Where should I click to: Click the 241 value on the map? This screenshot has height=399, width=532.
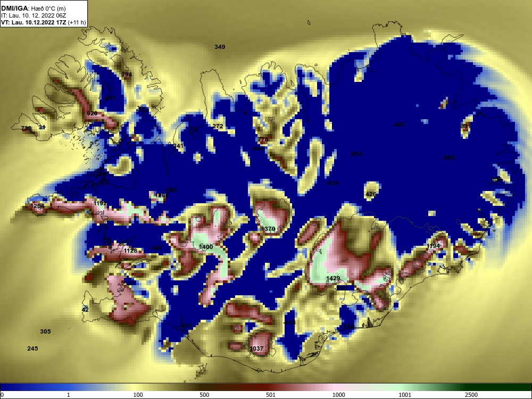point(178,146)
